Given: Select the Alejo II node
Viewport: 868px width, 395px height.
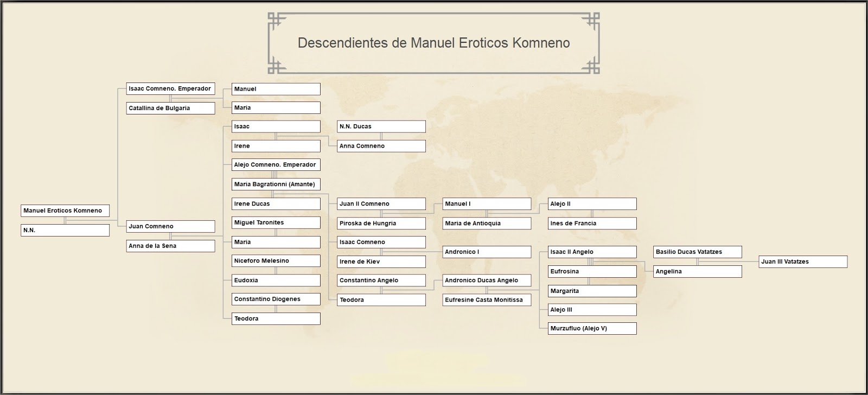Looking at the screenshot, I should pos(592,203).
